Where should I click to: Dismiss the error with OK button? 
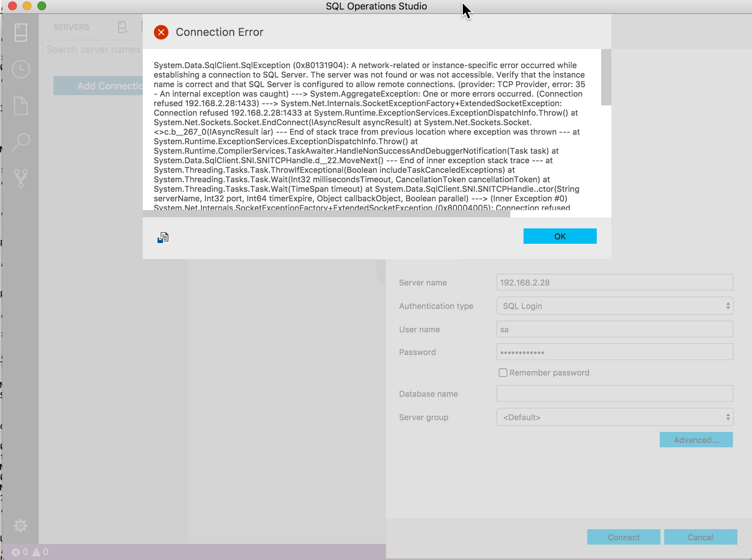click(x=559, y=236)
